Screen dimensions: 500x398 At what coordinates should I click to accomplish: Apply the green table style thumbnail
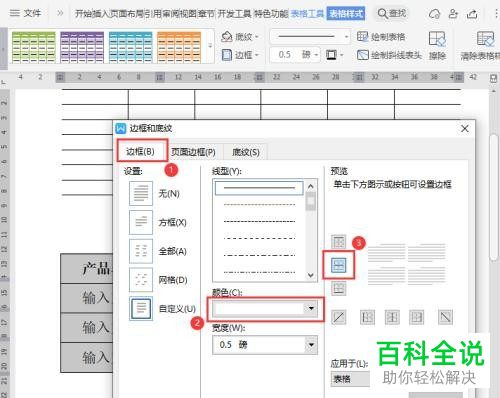pyautogui.click(x=34, y=47)
